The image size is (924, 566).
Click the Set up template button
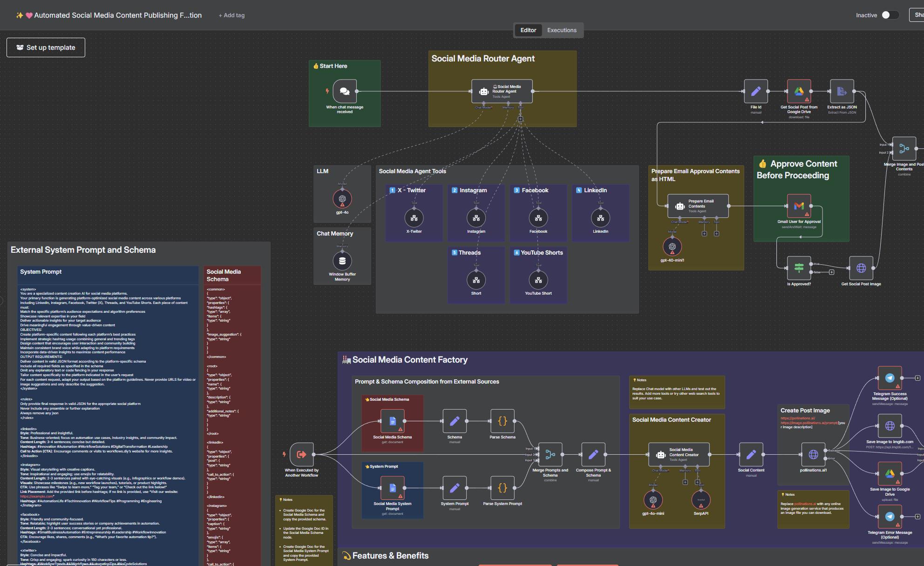pyautogui.click(x=46, y=47)
